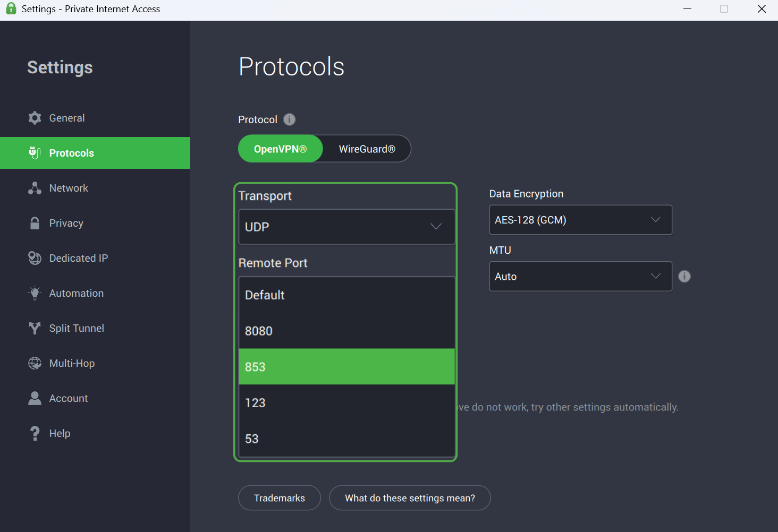Open Multi-Hop settings
This screenshot has width=778, height=532.
(x=95, y=363)
